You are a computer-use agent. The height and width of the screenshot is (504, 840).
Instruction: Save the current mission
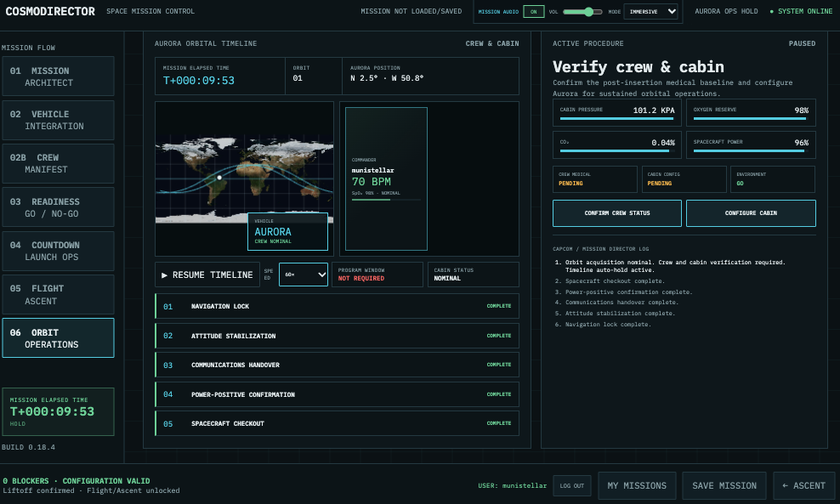tap(724, 486)
